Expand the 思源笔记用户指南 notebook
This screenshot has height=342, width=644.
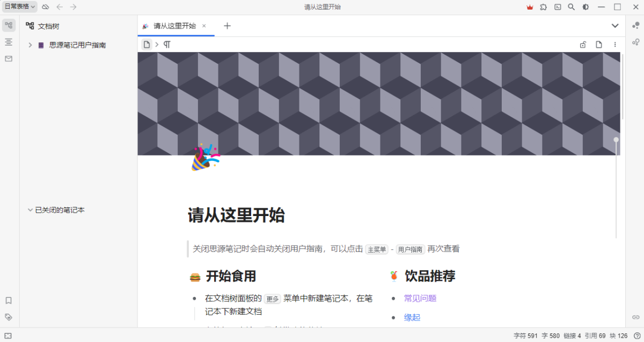[30, 45]
